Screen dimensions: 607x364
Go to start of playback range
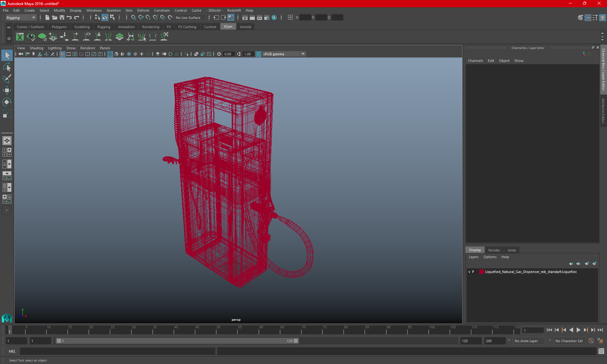pos(549,330)
